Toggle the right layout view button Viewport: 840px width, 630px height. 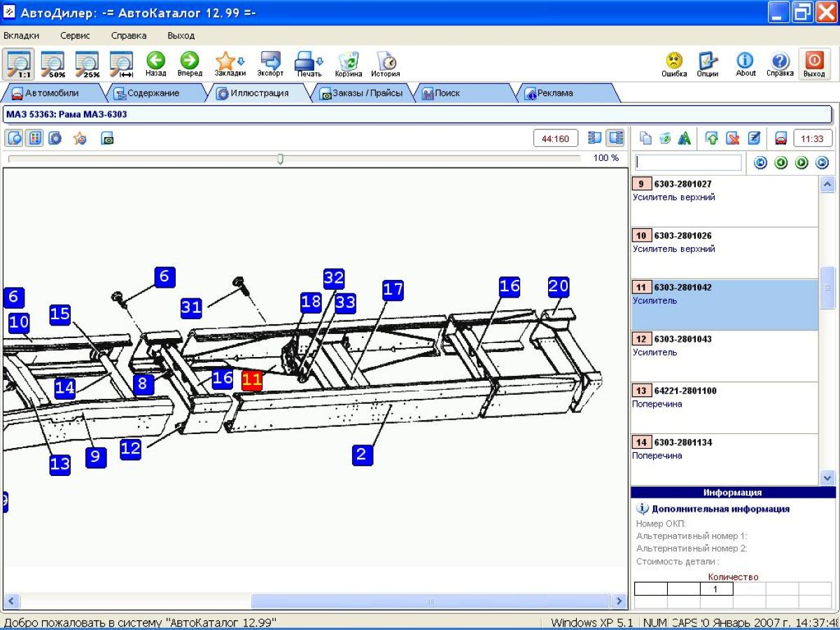615,138
